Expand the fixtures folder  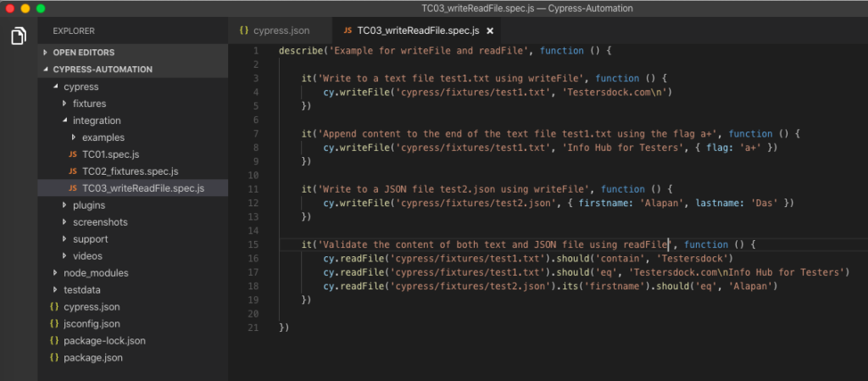(65, 104)
